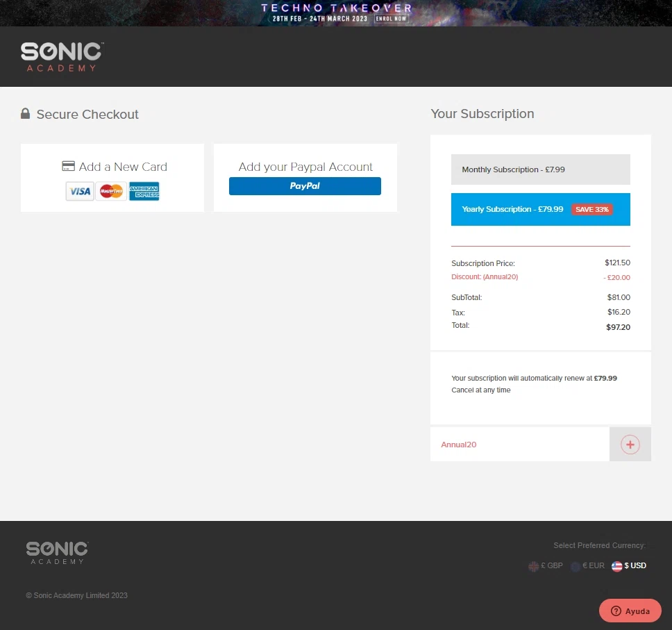Click the Tax $16.20 value
The image size is (672, 630).
pyautogui.click(x=619, y=312)
